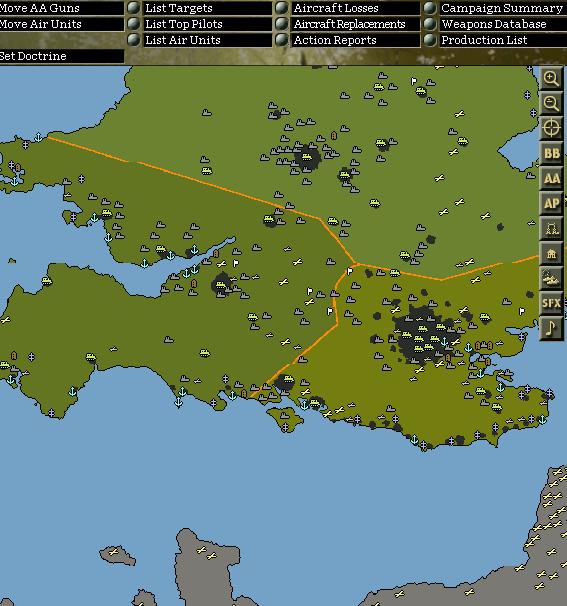Toggle music with the note icon

[x=551, y=329]
